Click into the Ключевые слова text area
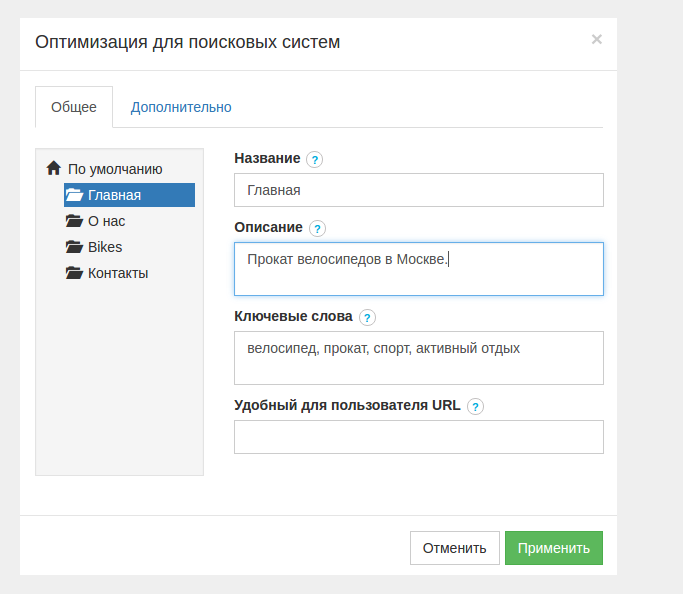Screen dimensions: 683x594 (x=418, y=358)
